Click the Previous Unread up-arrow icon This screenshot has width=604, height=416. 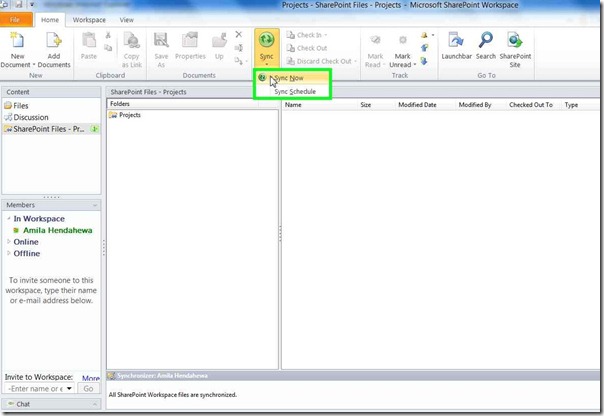(424, 48)
